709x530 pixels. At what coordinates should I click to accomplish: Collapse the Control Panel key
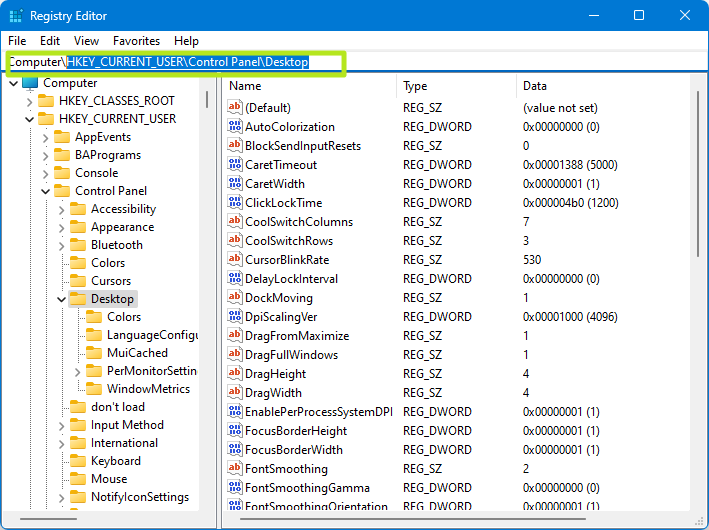(45, 191)
